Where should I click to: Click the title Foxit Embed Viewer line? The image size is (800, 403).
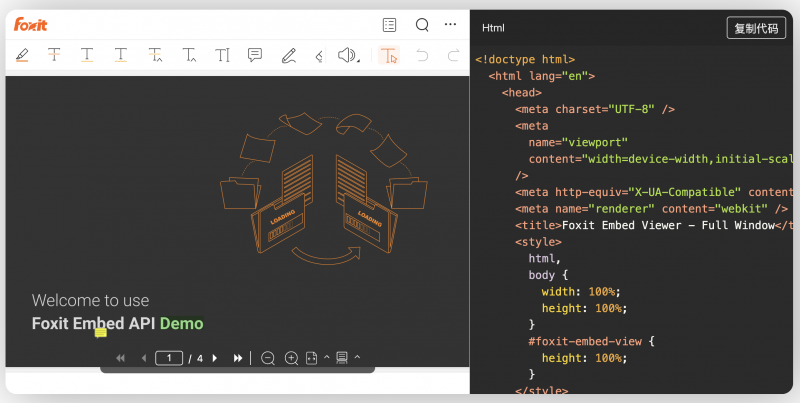pyautogui.click(x=654, y=225)
